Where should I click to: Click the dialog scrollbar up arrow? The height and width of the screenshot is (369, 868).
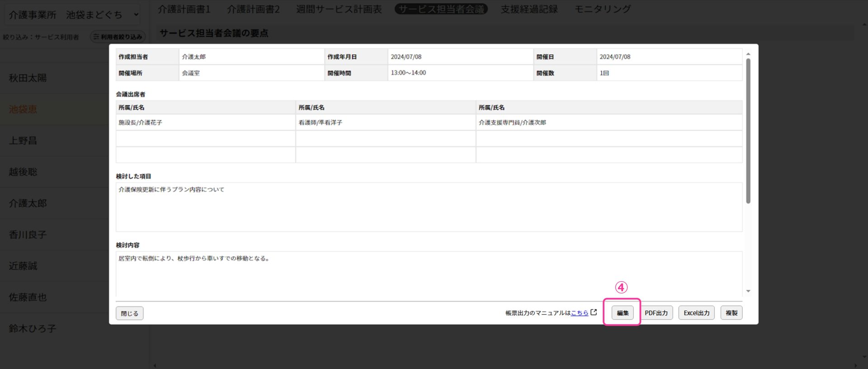coord(748,54)
